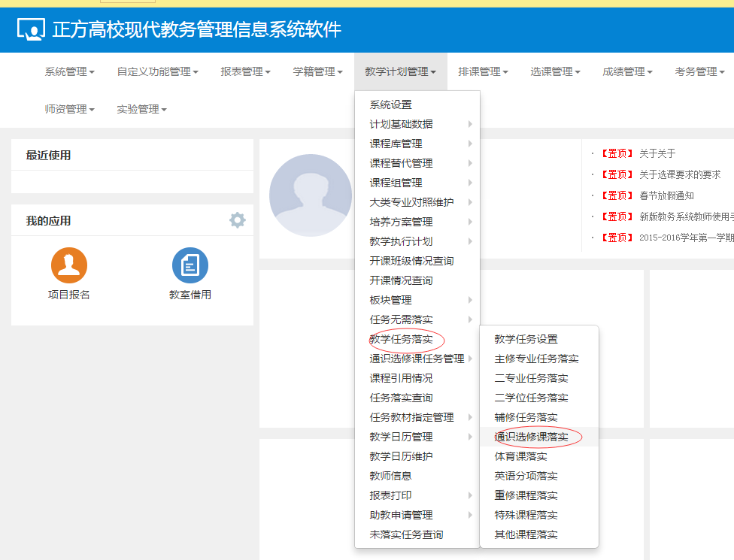Click 未落实任务查询 menu item

tap(406, 534)
